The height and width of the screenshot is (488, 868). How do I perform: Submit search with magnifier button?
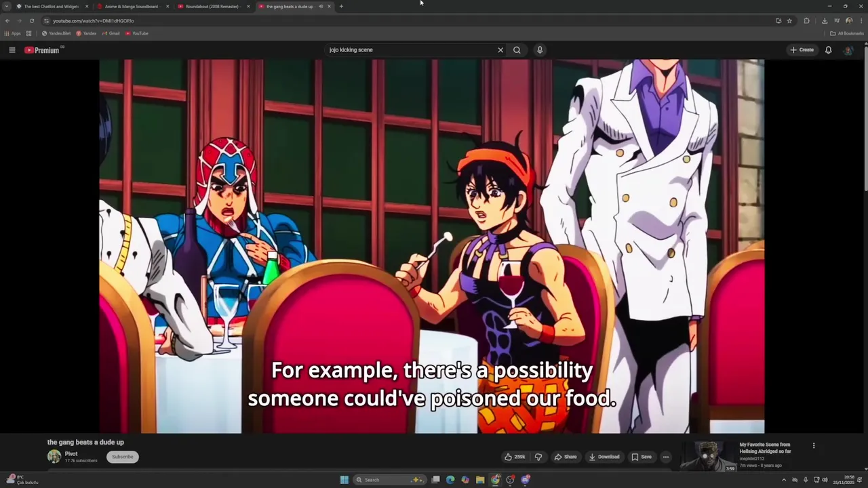517,50
